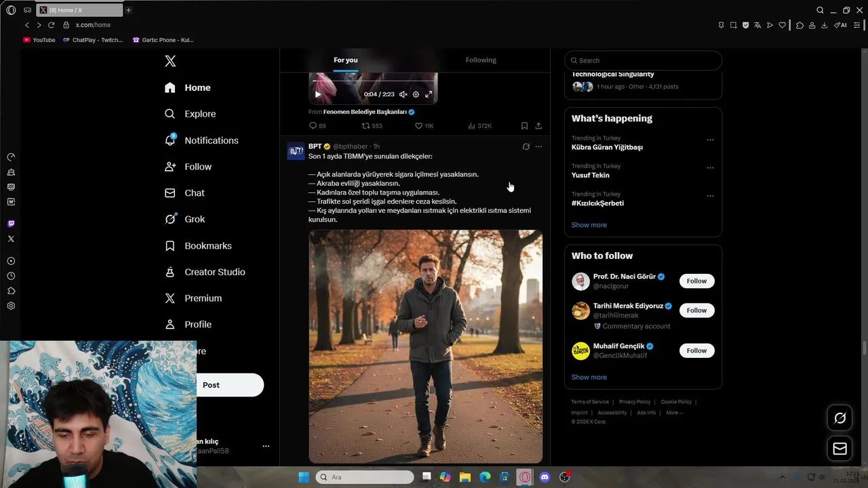Image resolution: width=868 pixels, height=488 pixels.
Task: Follow Prof. Dr. Naci Görür
Action: [696, 281]
